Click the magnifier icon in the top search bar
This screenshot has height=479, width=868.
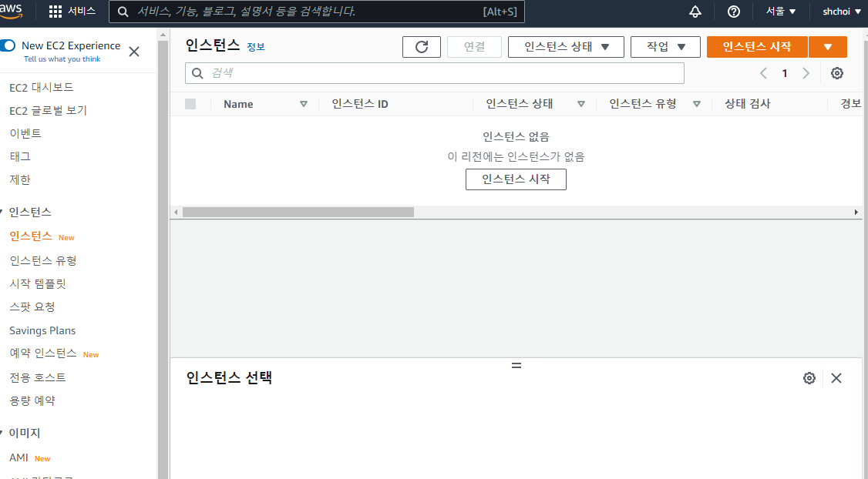coord(123,12)
